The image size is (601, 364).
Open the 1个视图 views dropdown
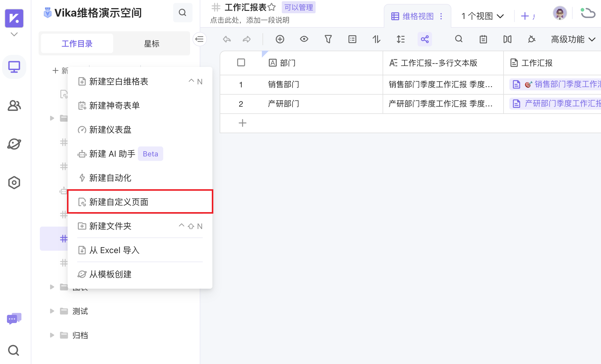[x=482, y=16]
